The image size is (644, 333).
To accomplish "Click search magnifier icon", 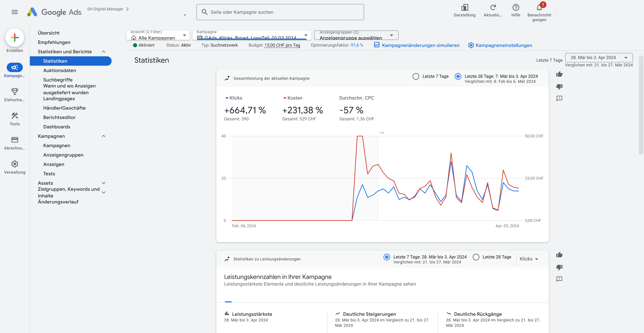I will [204, 12].
